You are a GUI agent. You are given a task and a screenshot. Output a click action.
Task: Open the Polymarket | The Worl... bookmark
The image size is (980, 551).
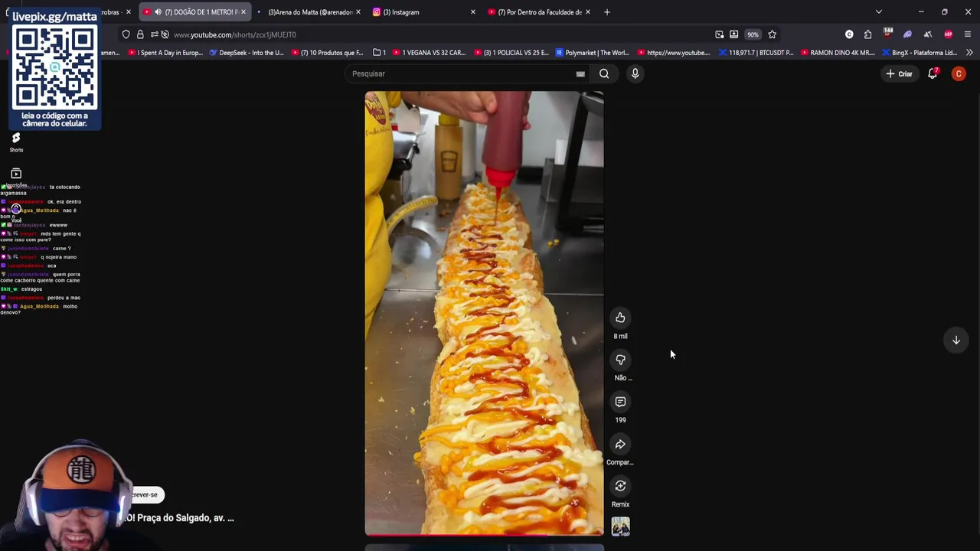[x=593, y=53]
